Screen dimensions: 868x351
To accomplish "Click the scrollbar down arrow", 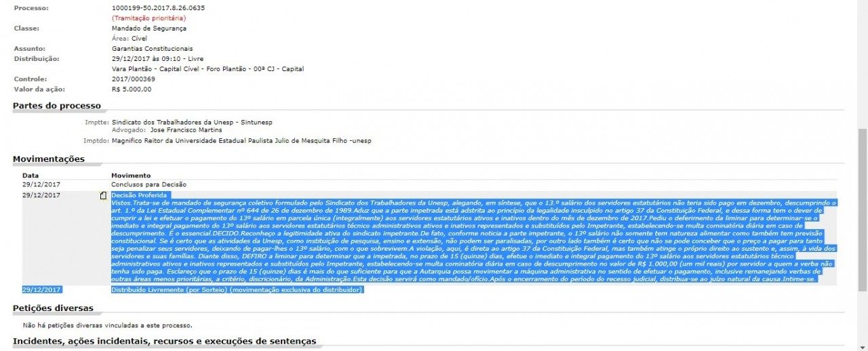I will (862, 346).
